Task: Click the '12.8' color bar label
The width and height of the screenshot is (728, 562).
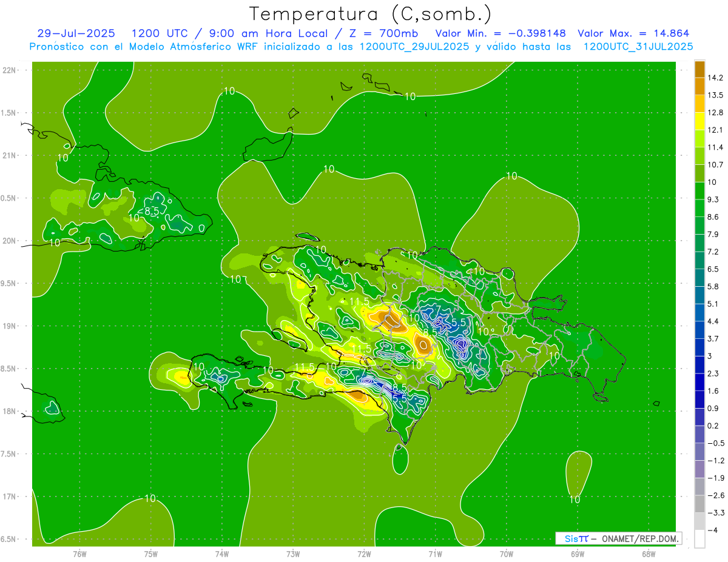Action: (716, 113)
